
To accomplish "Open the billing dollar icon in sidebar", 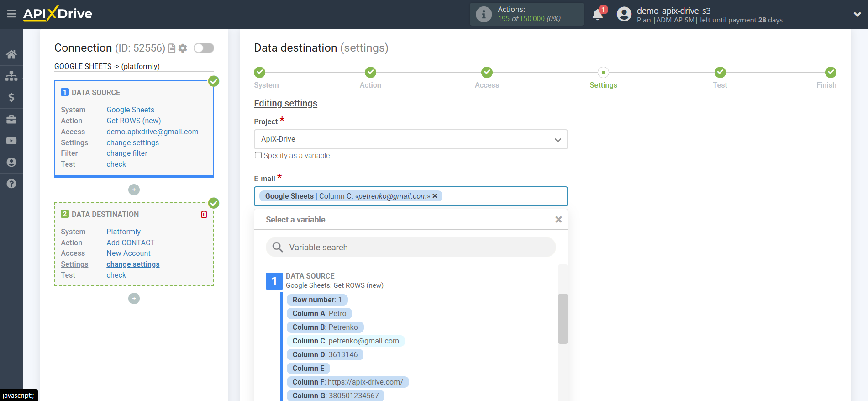I will pyautogui.click(x=11, y=97).
